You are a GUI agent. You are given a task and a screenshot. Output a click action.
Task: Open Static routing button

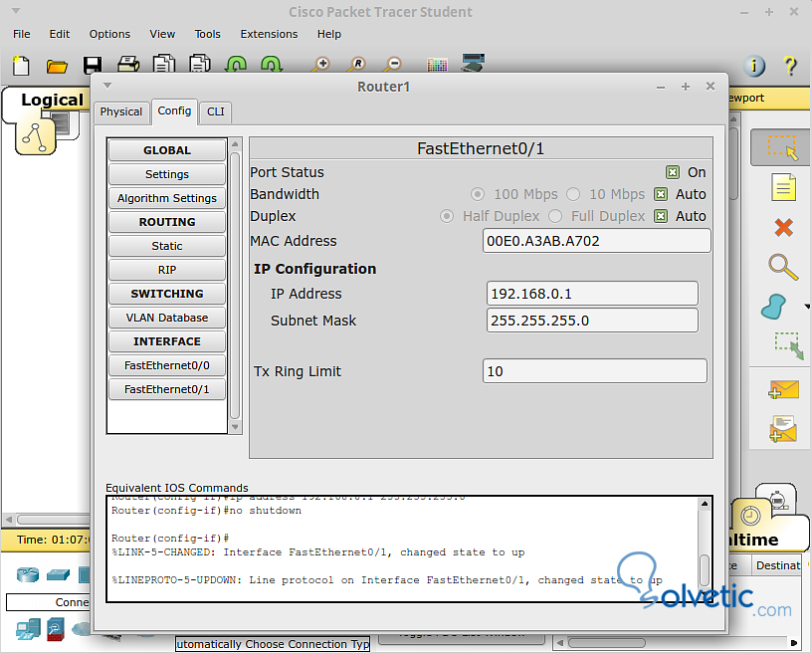[167, 246]
